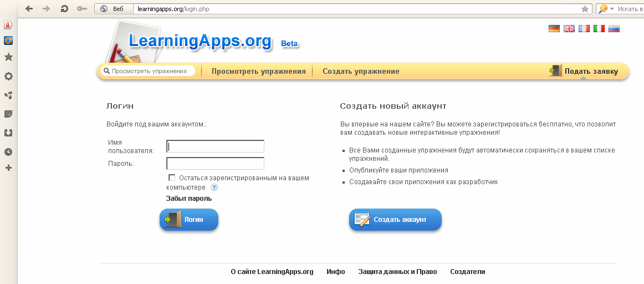Open the settings gear in the sidebar

pos(8,77)
